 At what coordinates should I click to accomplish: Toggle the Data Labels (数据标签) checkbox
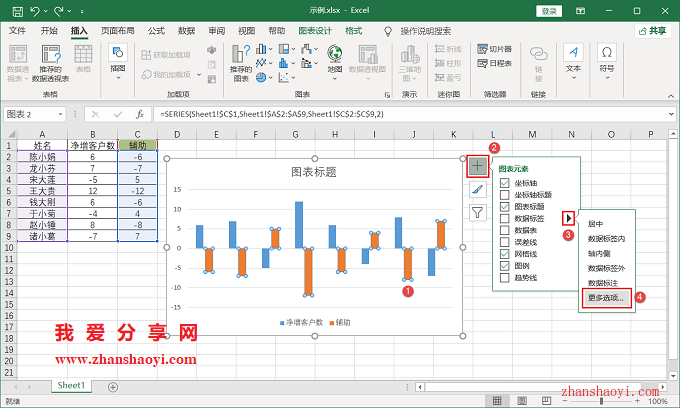(504, 219)
